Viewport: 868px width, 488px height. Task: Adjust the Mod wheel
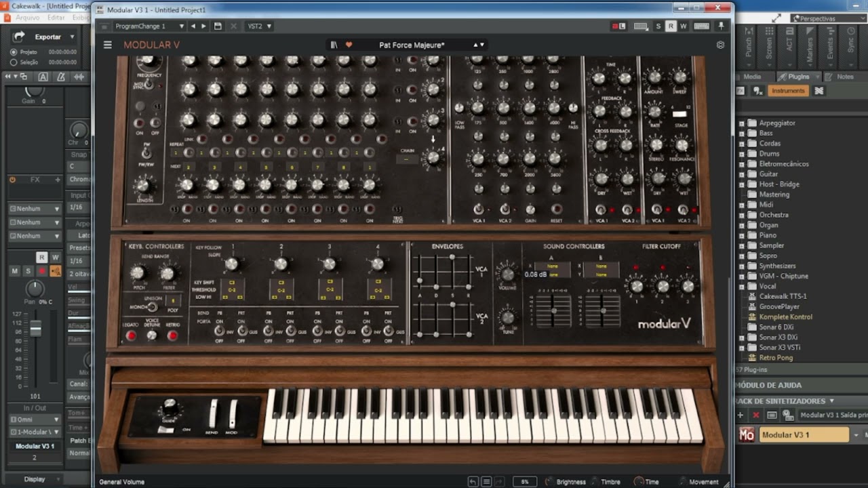coord(232,413)
